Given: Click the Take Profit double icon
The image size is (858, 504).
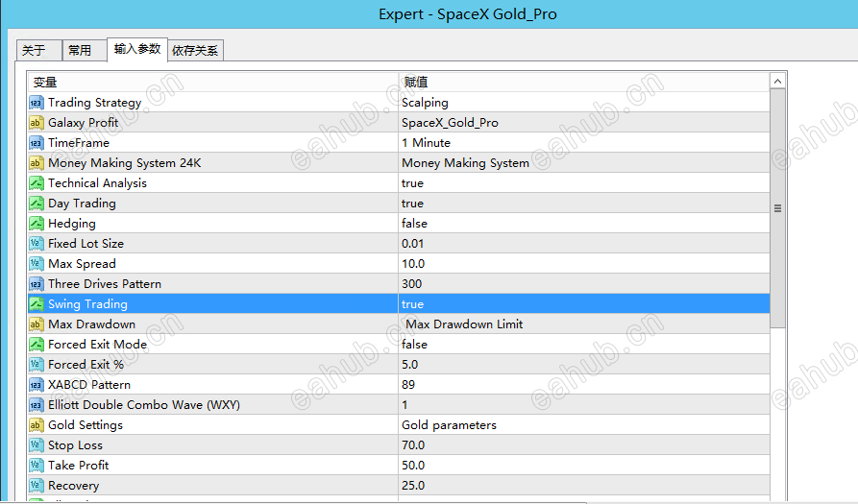Looking at the screenshot, I should [x=37, y=466].
